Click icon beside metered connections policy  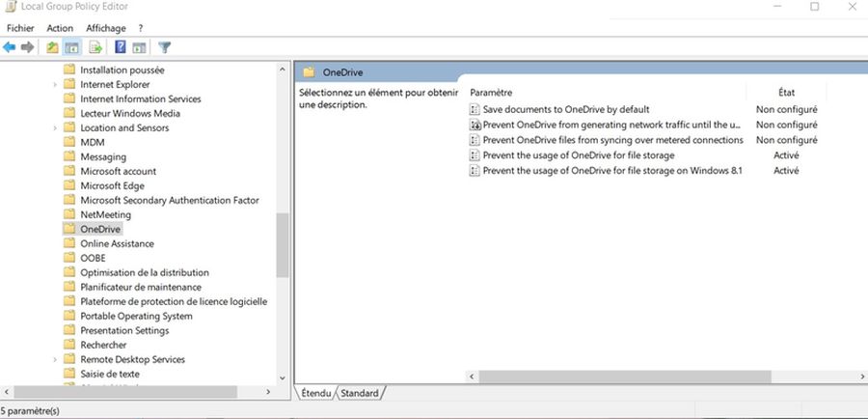pyautogui.click(x=475, y=140)
